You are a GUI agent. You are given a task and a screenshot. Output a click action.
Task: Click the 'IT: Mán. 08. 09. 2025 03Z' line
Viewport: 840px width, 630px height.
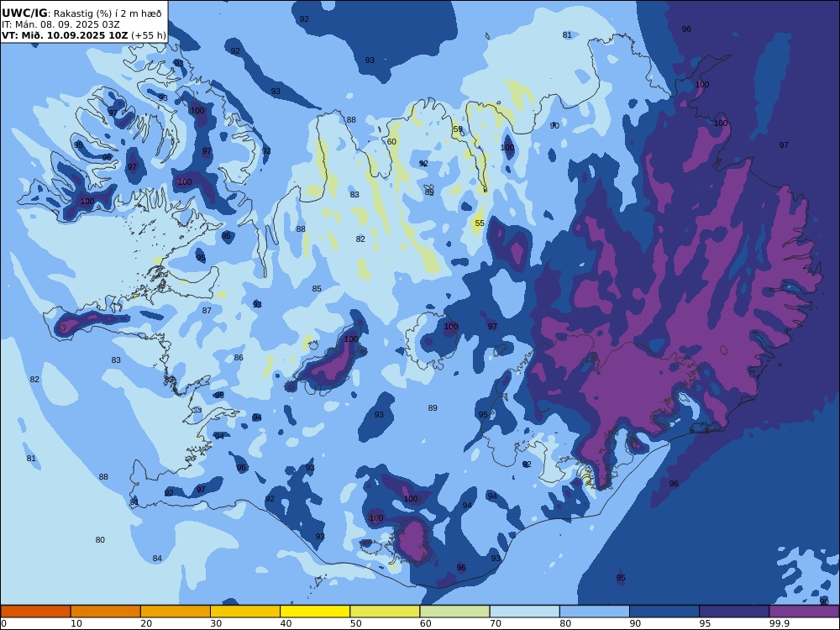pyautogui.click(x=60, y=24)
